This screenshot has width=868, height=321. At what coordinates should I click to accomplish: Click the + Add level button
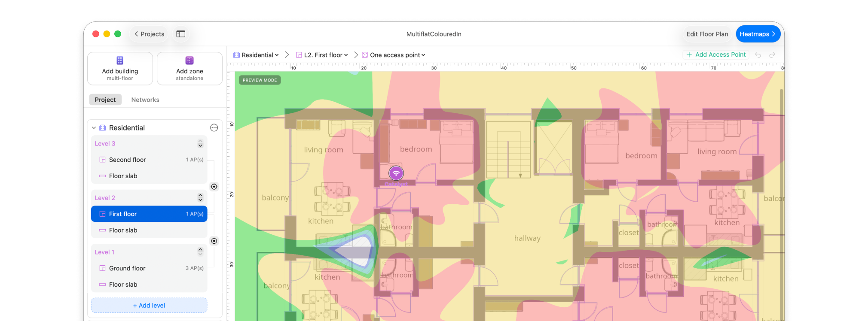click(x=149, y=306)
